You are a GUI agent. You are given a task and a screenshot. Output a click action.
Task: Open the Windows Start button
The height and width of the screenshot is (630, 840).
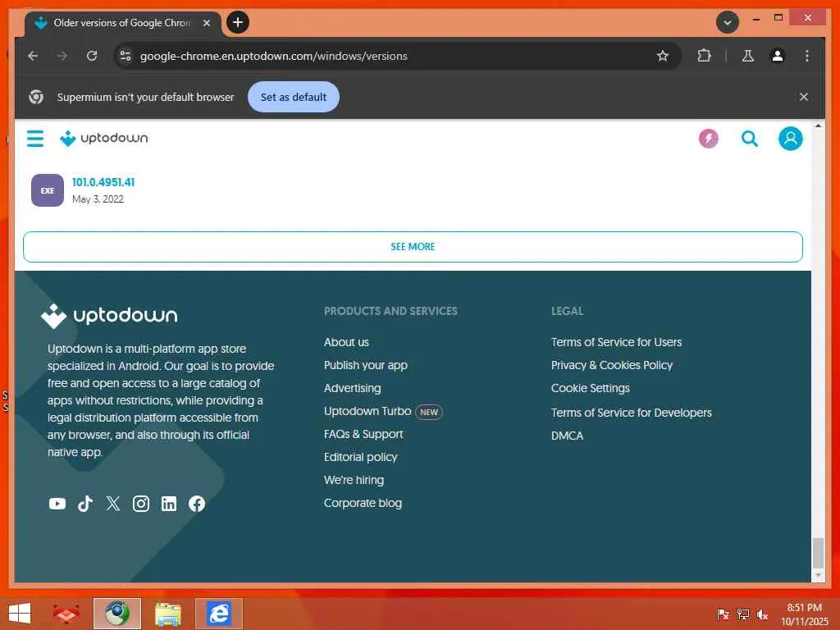[x=20, y=614]
